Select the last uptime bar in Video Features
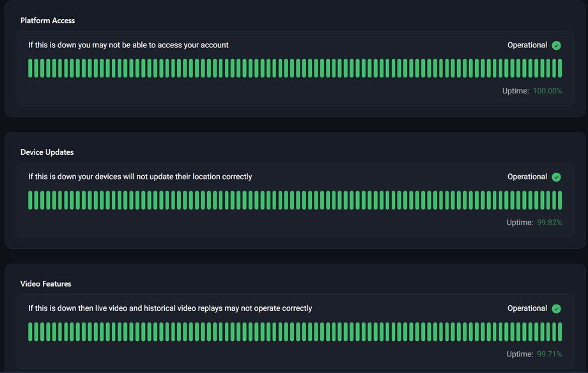Screen dimensions: 588x373 (560, 332)
